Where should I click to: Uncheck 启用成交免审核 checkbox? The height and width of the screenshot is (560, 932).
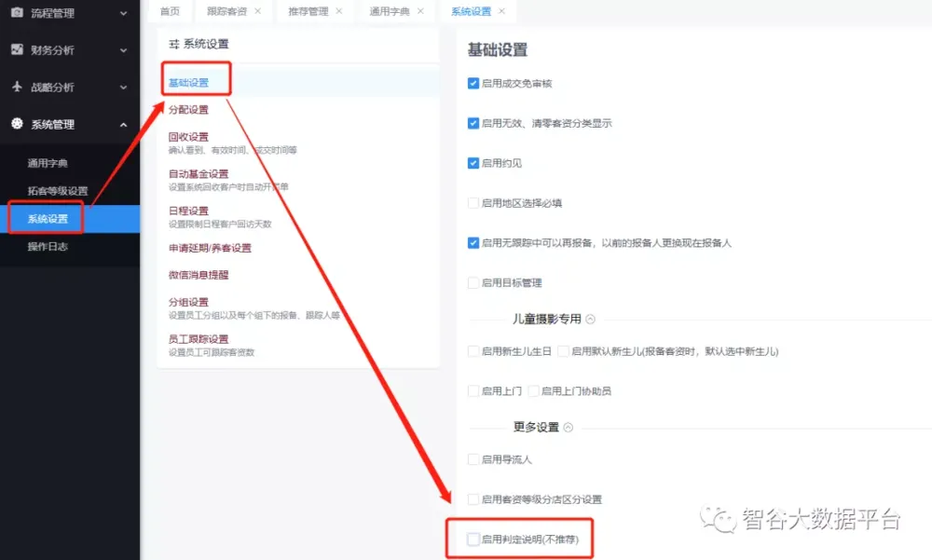473,83
